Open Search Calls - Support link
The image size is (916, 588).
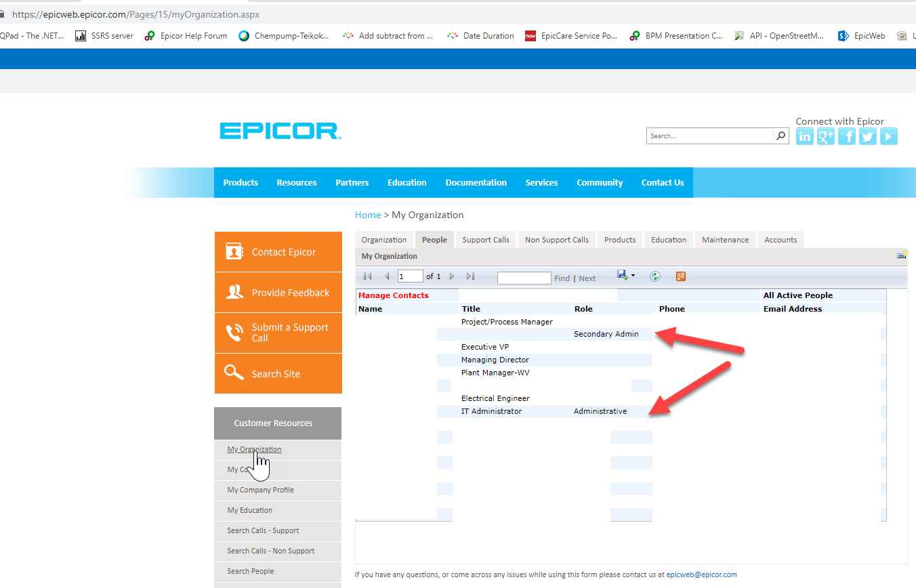tap(263, 530)
